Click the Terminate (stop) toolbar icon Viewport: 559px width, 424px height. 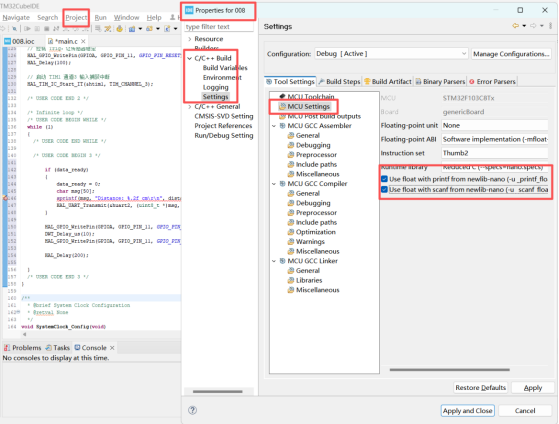click(x=46, y=29)
